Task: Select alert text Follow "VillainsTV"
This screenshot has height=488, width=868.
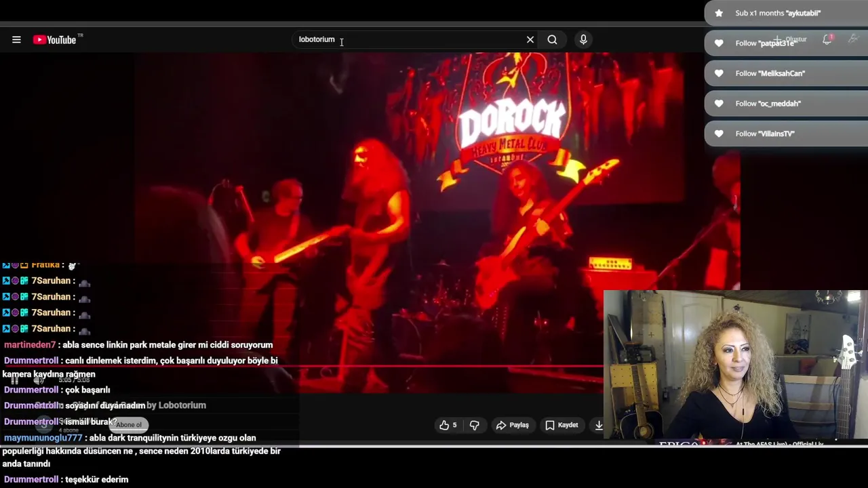Action: tap(765, 134)
